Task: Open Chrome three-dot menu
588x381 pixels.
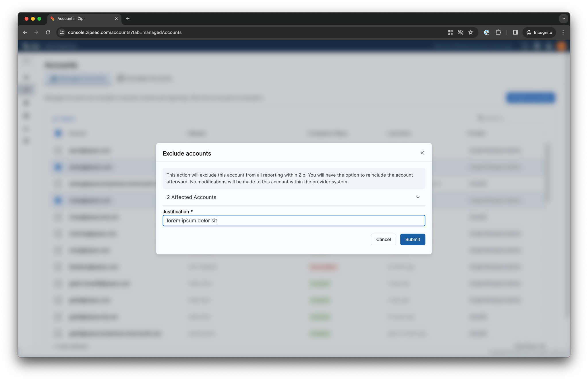Action: click(x=563, y=32)
